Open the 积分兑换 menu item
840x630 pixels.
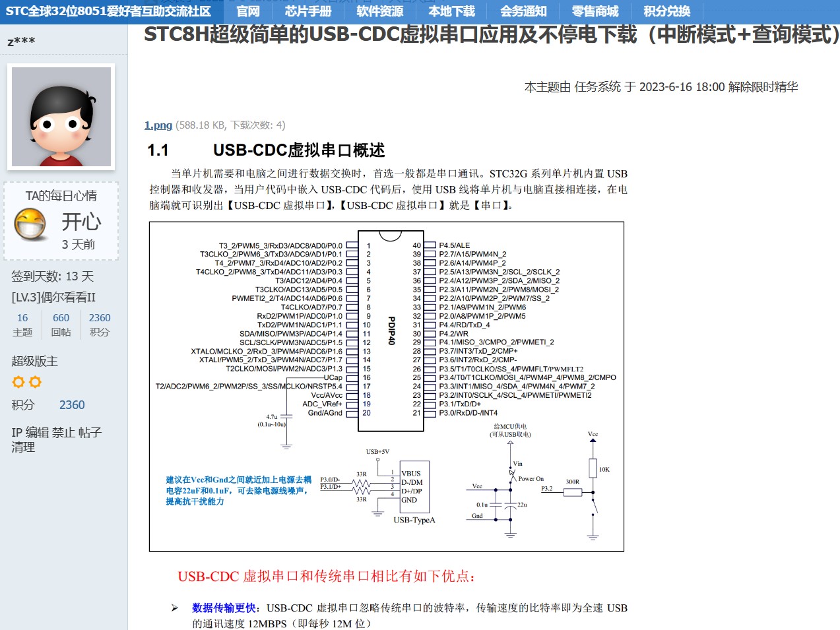click(667, 11)
